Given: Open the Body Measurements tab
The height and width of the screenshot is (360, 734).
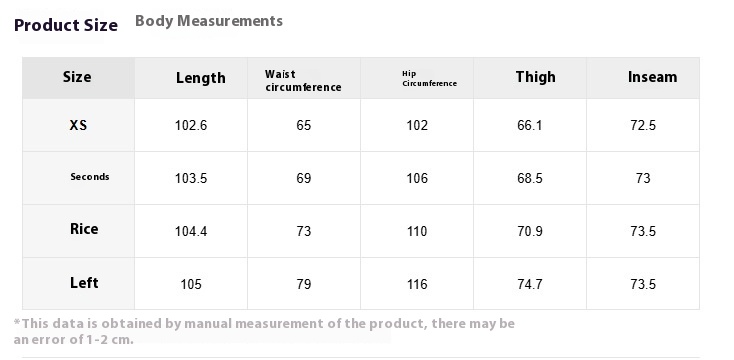Looking at the screenshot, I should pos(209,21).
